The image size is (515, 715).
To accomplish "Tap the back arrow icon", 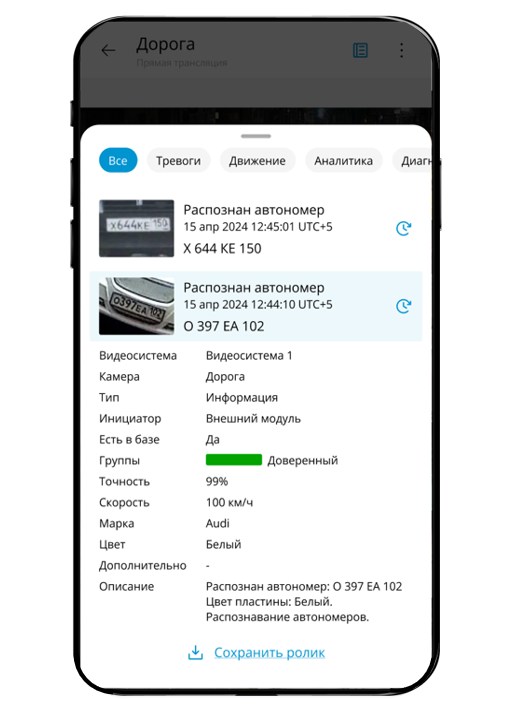I will tap(108, 50).
